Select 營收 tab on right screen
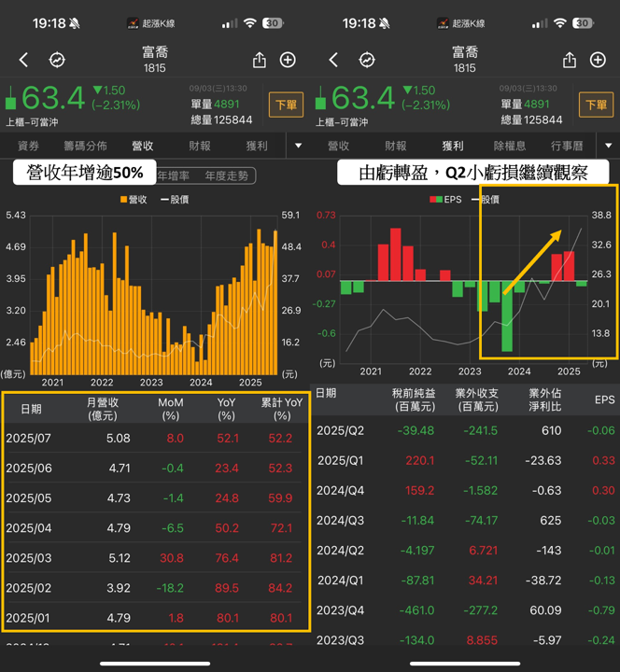620x672 pixels. [339, 146]
